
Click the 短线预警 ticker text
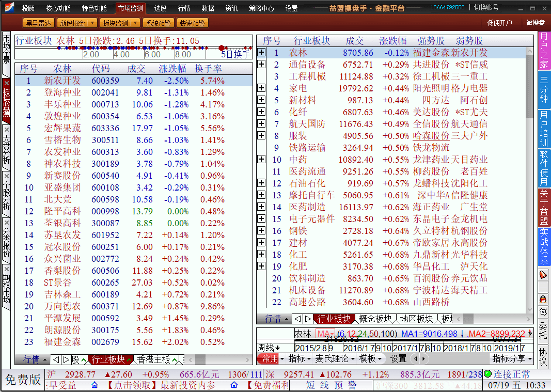(331, 385)
